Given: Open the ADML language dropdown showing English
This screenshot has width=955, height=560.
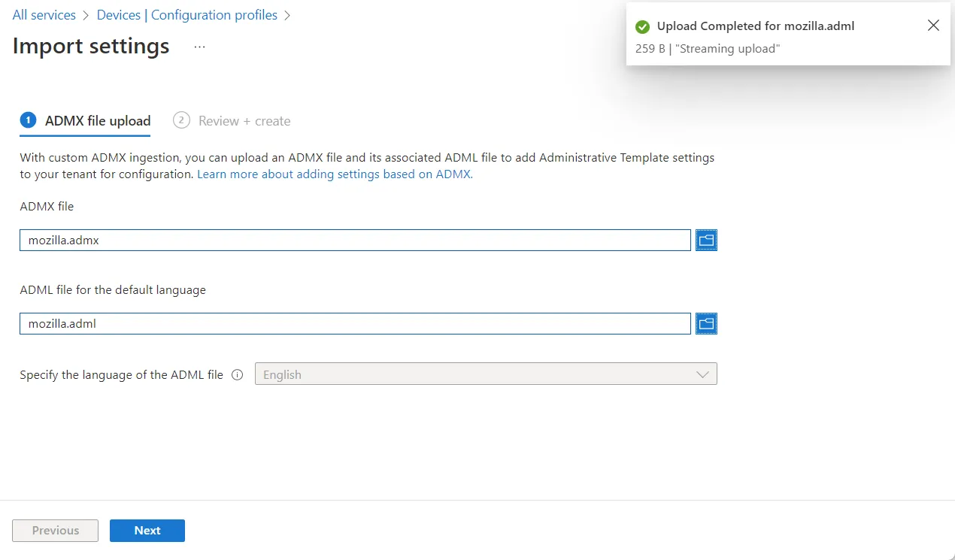Looking at the screenshot, I should (486, 374).
